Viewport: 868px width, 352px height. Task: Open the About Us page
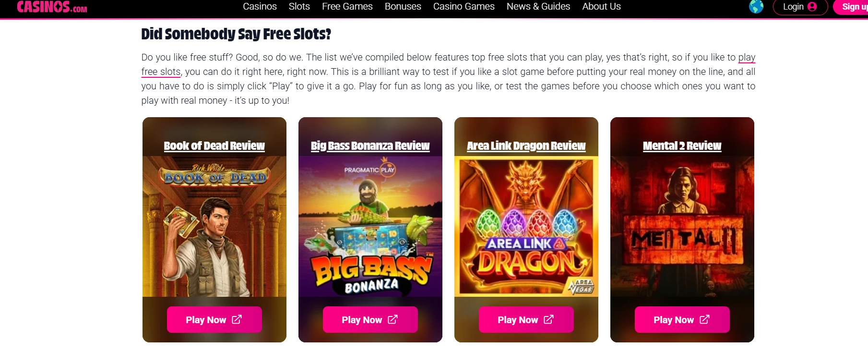click(602, 6)
